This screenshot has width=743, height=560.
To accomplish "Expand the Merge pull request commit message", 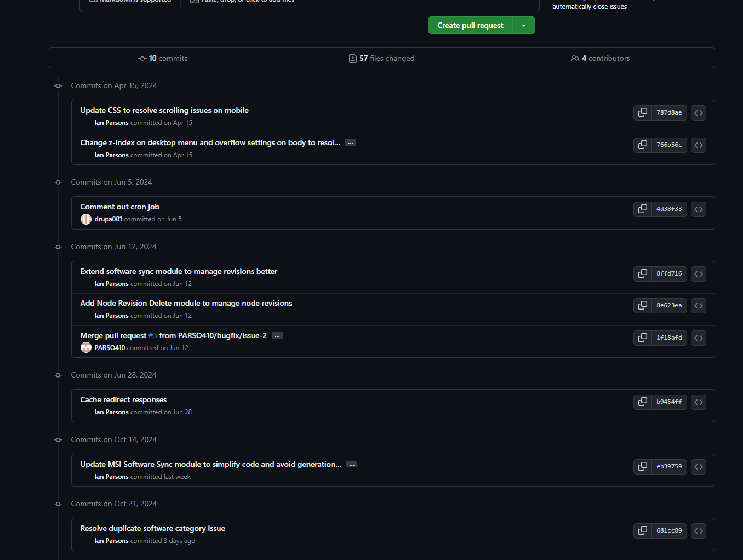I will point(277,336).
